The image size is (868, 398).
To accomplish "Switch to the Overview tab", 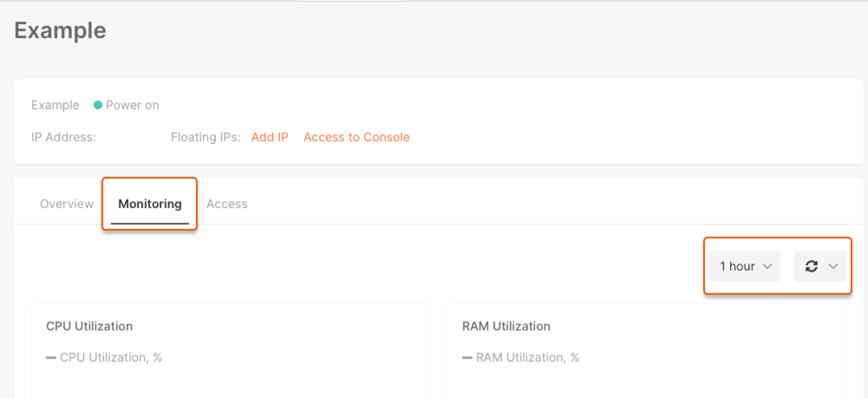I will tap(67, 204).
